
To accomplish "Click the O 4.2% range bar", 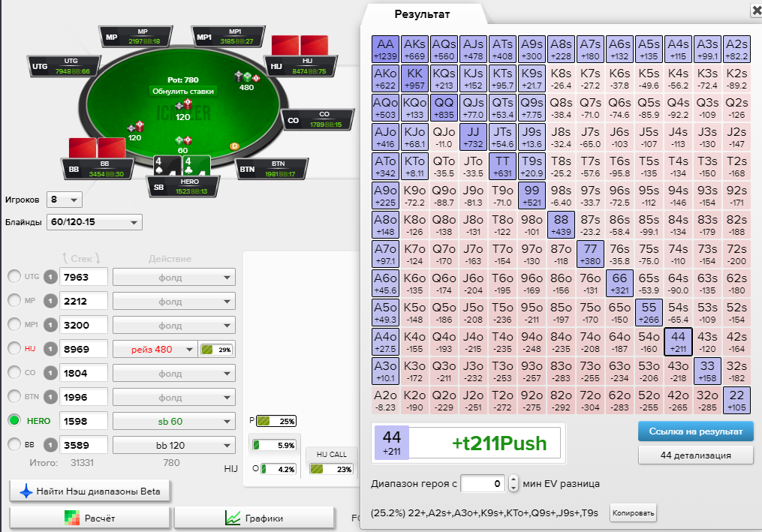I will coord(278,469).
